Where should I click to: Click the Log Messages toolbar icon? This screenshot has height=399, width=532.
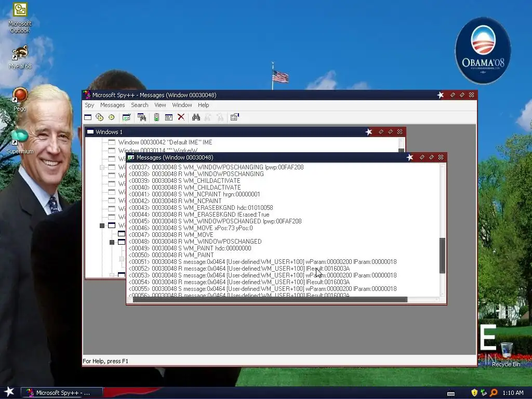point(126,117)
